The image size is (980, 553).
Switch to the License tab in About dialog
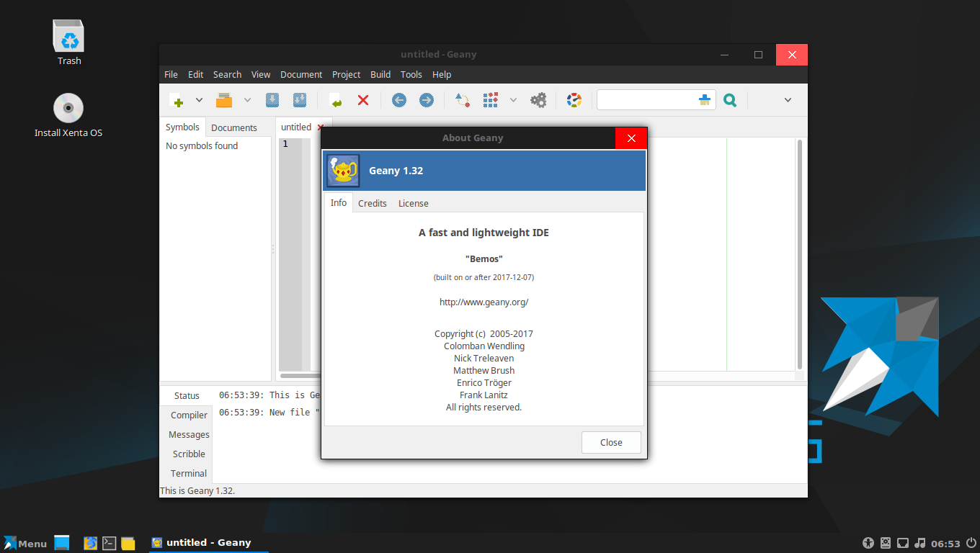click(x=414, y=203)
